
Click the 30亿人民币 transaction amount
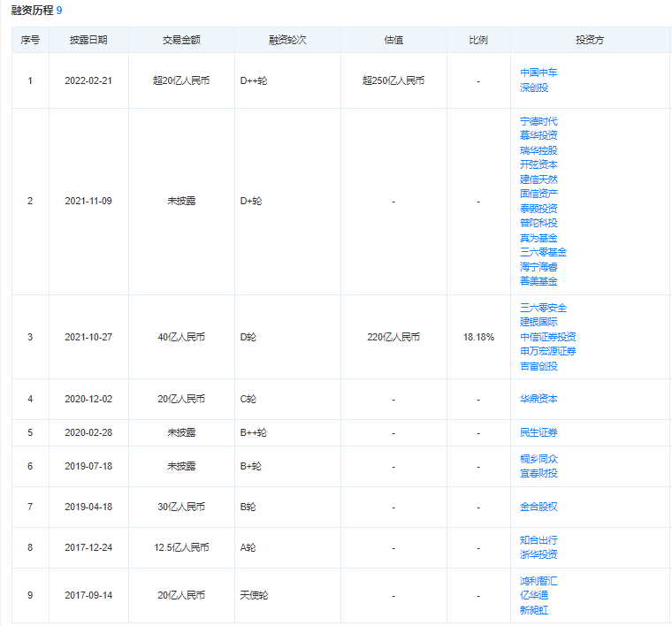coord(181,507)
